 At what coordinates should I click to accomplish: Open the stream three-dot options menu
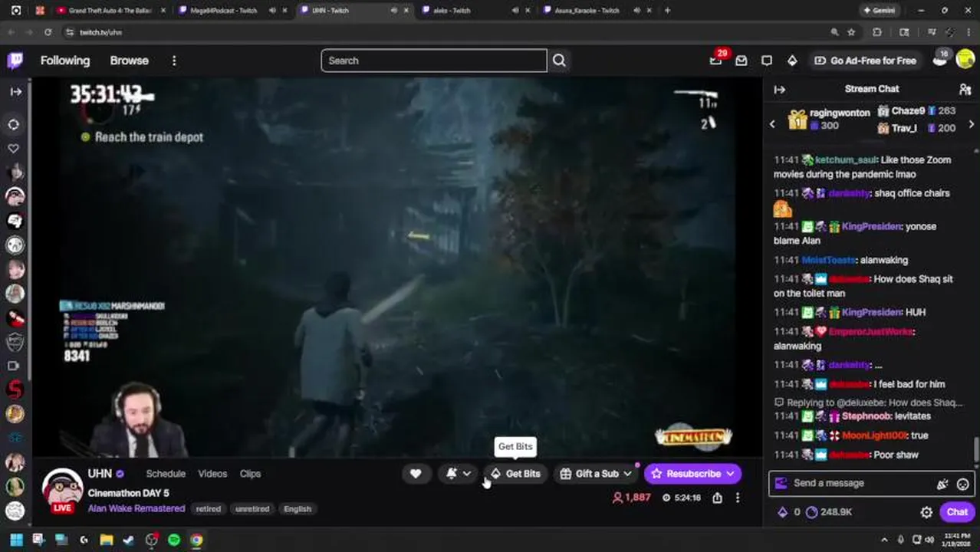point(738,498)
